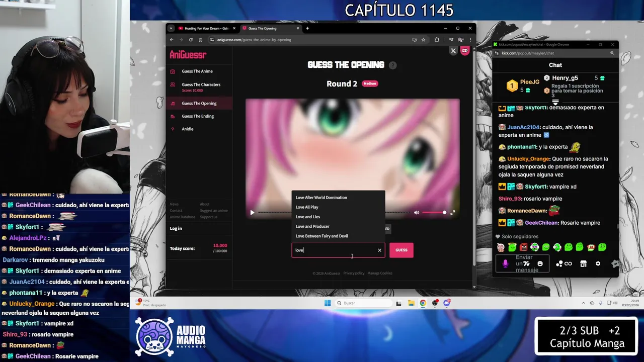Go back in the browser

point(172,40)
